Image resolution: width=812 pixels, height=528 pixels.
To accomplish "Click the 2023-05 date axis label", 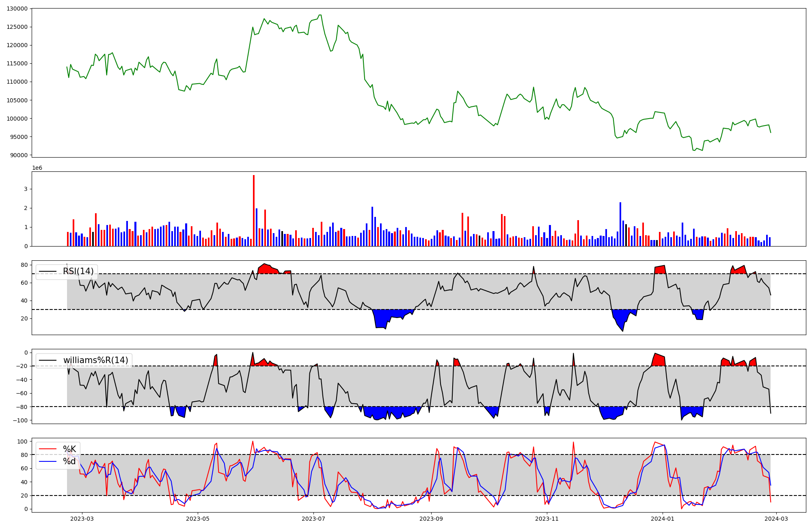I will 198,519.
